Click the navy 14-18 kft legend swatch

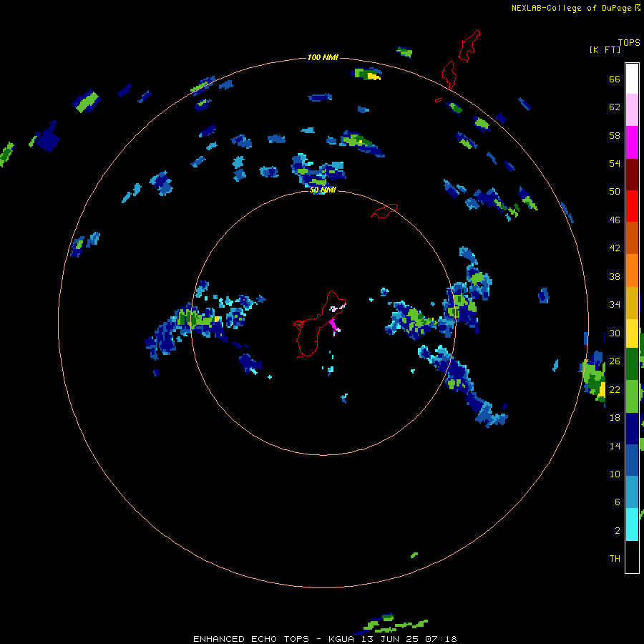tap(632, 429)
